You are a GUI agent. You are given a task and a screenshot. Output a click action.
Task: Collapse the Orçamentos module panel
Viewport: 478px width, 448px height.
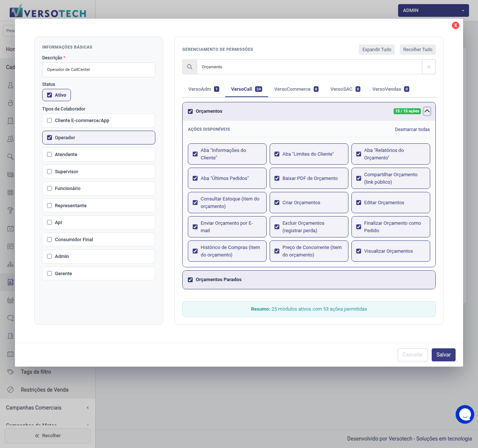[x=427, y=111]
